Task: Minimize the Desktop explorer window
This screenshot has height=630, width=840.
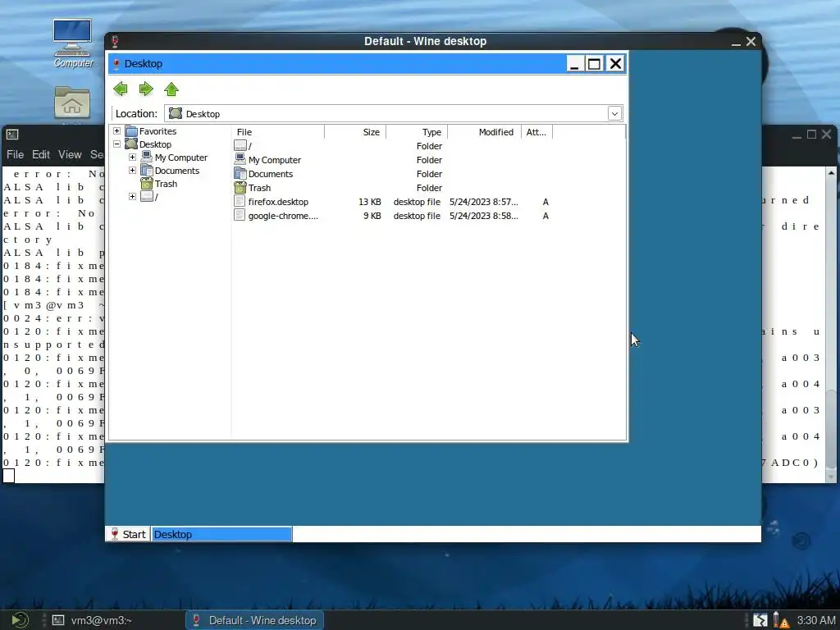Action: [574, 64]
